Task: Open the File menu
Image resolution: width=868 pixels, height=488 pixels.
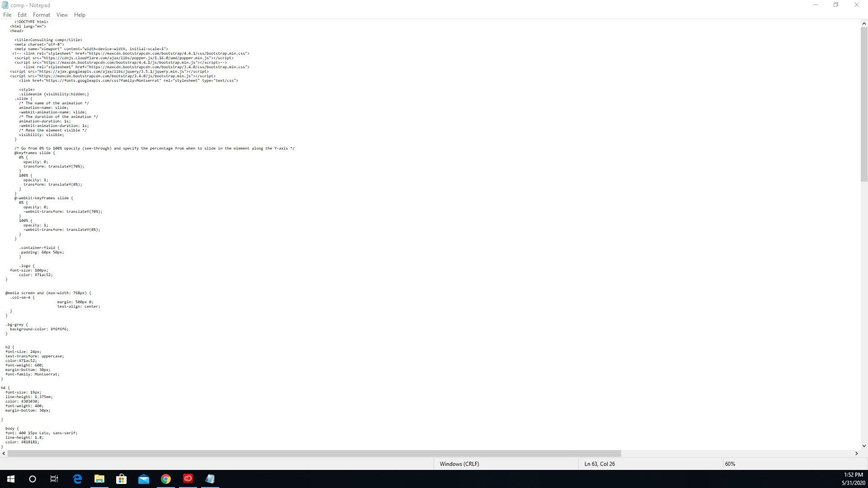Action: coord(7,15)
